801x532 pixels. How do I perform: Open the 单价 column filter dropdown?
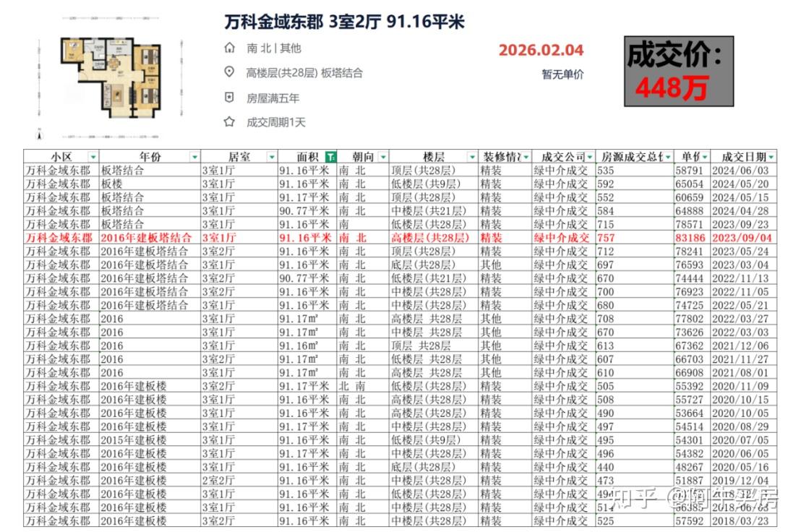(x=704, y=157)
